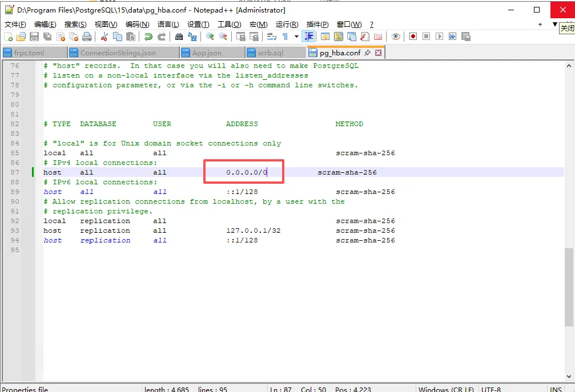Click the Print toolbar icon

[87, 37]
